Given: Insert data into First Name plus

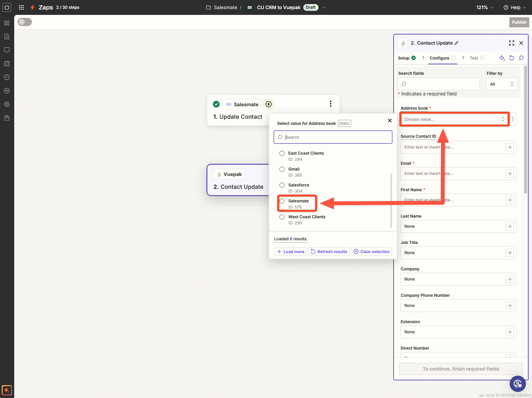Looking at the screenshot, I should pos(510,200).
